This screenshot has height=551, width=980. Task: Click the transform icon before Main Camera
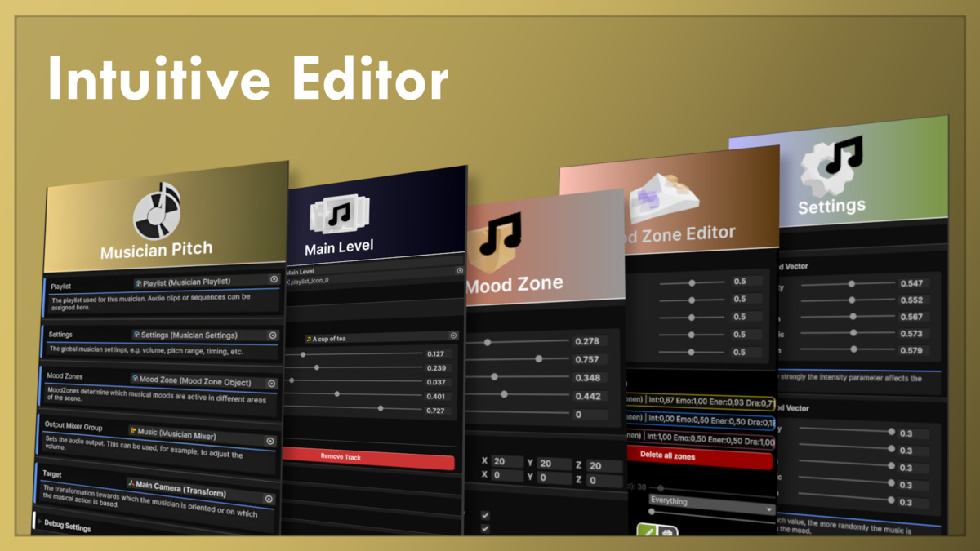[x=131, y=483]
